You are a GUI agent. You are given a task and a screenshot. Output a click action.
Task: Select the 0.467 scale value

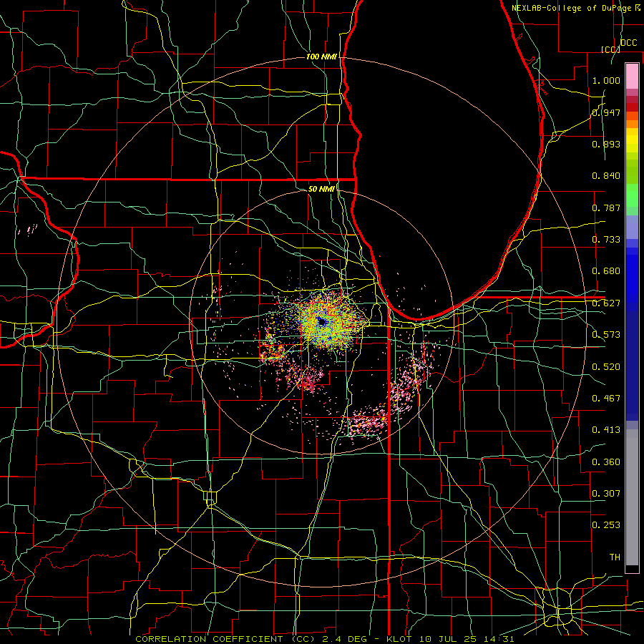pyautogui.click(x=606, y=398)
